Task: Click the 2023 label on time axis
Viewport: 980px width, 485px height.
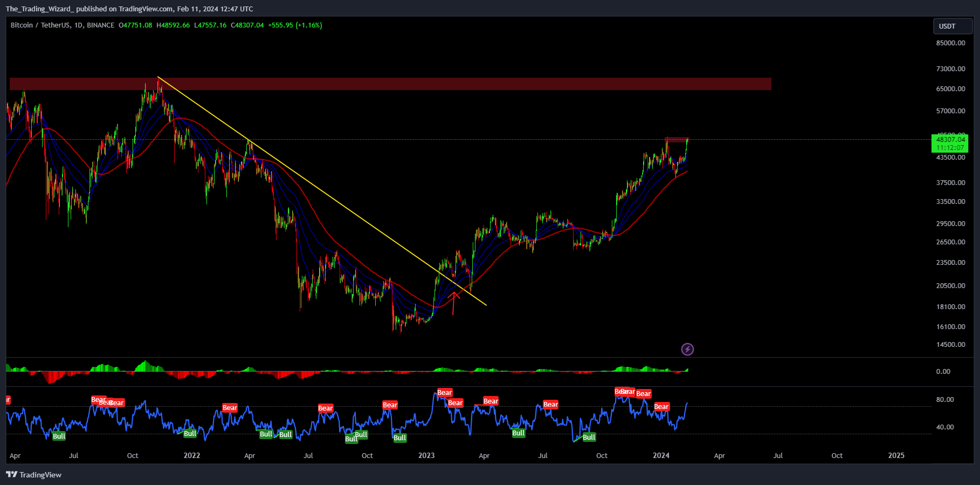Action: pos(426,455)
